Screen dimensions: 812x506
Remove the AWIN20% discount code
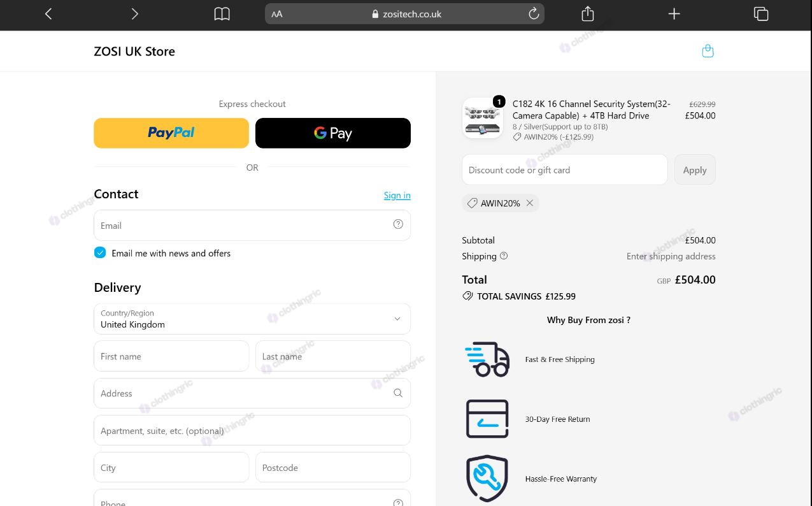point(530,203)
